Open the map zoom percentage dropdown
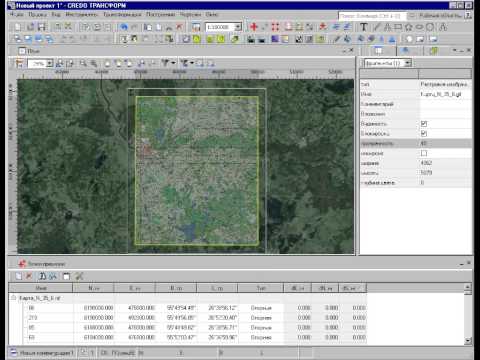 point(50,63)
